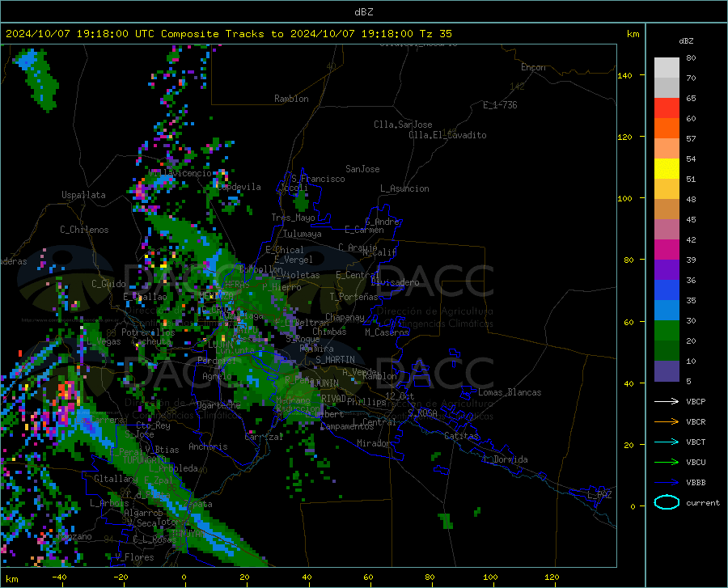Select the purple-gray 10 dBZ legend swatch
The height and width of the screenshot is (588, 728).
(667, 371)
